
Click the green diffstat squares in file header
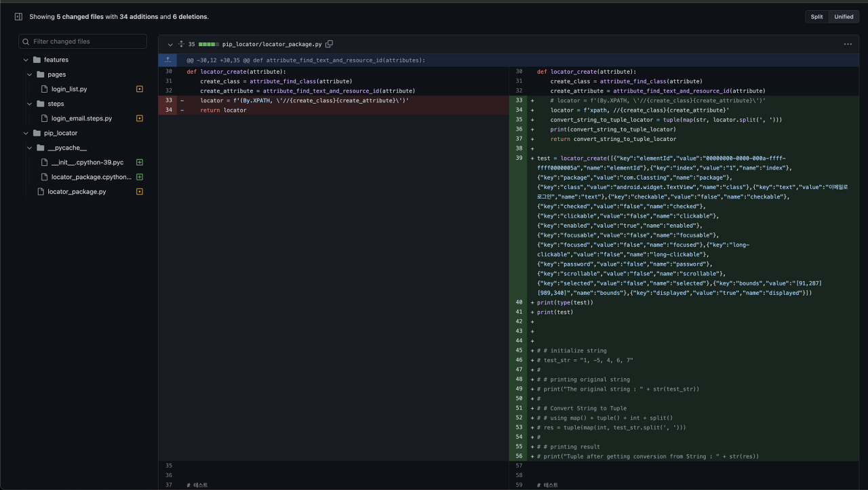click(x=208, y=44)
